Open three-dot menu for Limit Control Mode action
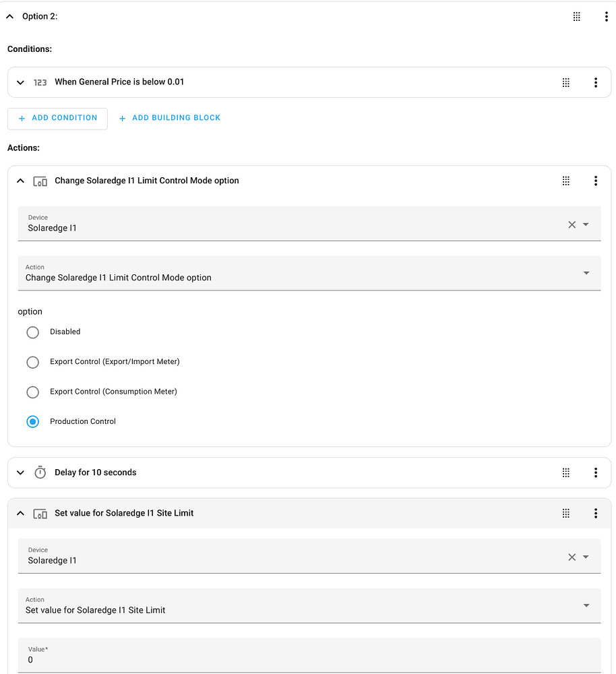This screenshot has height=674, width=616. tap(596, 181)
